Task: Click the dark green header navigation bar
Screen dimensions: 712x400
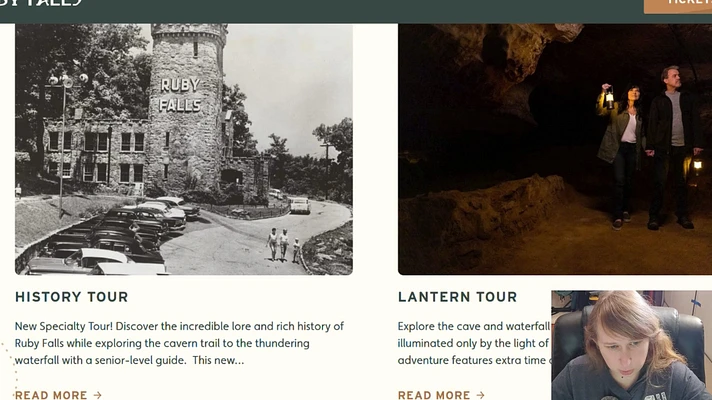Action: [356, 11]
